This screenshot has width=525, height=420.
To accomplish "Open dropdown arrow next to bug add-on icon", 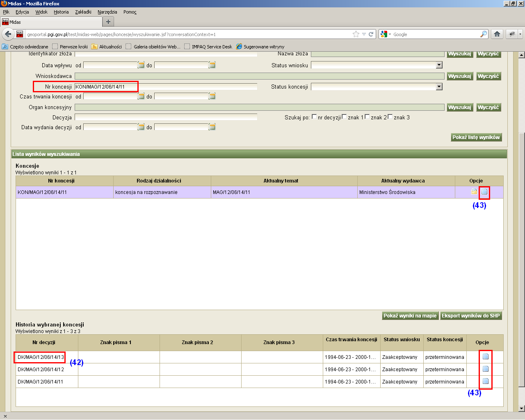I will pyautogui.click(x=520, y=34).
